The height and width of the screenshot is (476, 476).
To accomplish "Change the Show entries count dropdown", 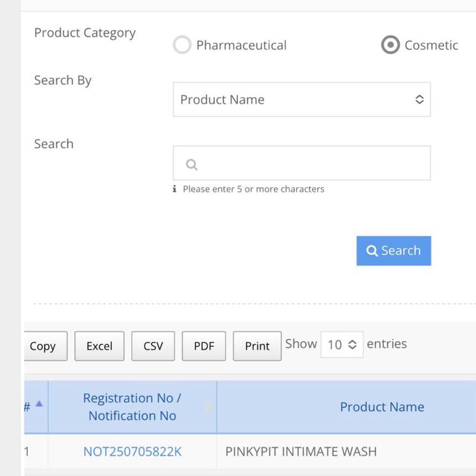I will point(342,345).
